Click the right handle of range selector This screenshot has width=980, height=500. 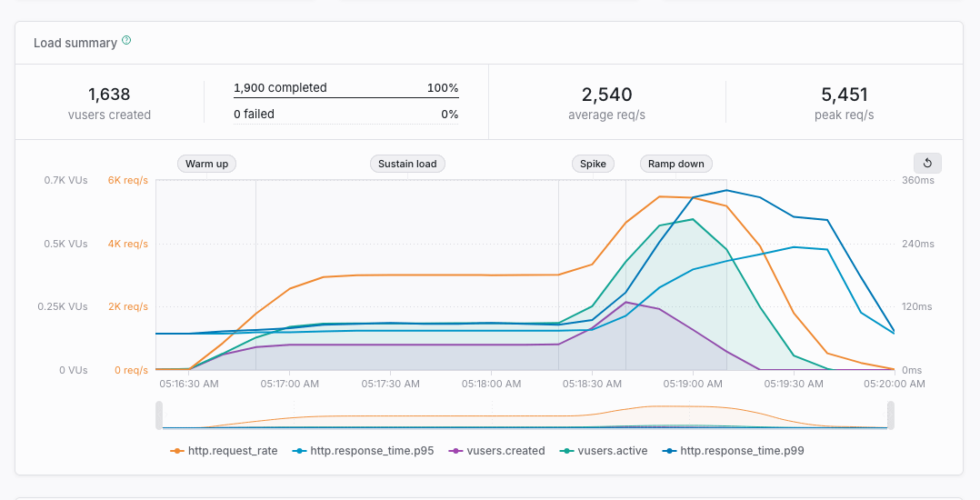tap(891, 415)
